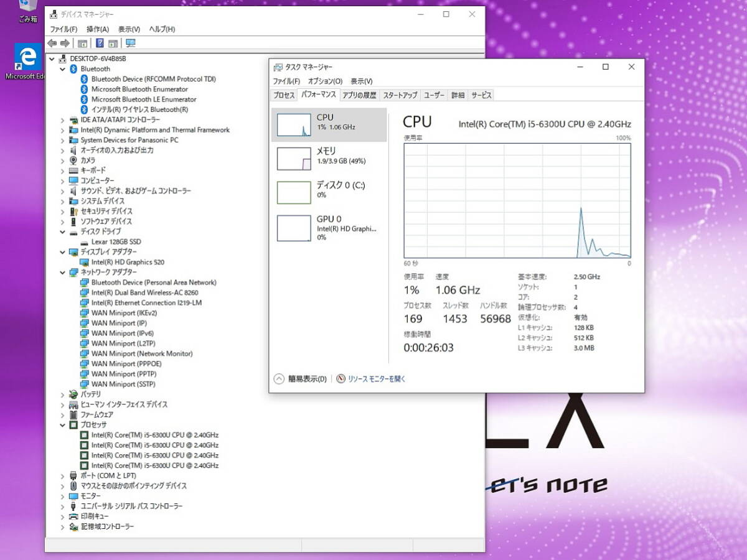Click the resource monitor gauge icon in Task Manager
This screenshot has height=560, width=747.
point(341,378)
